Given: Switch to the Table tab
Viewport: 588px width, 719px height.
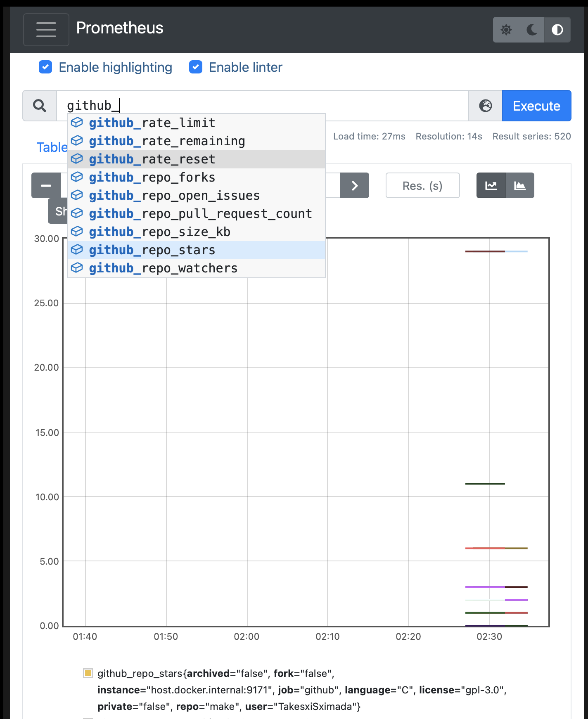Looking at the screenshot, I should coord(52,147).
